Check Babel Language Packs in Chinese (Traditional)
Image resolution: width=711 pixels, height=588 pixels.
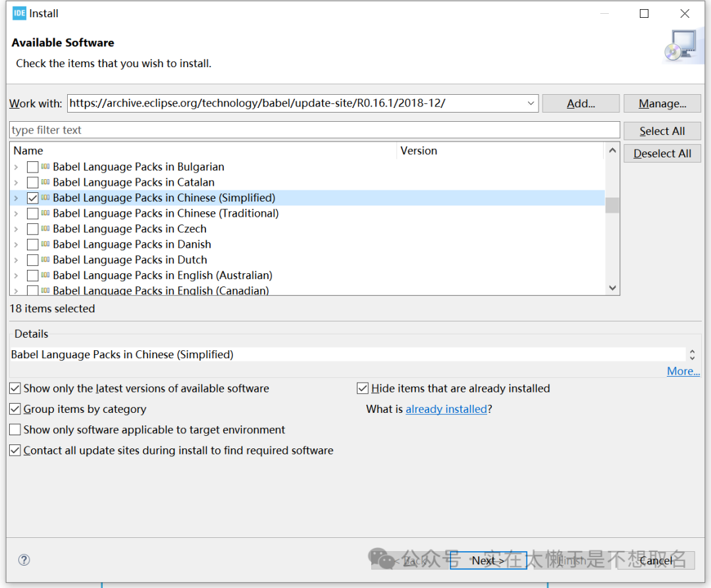(x=33, y=213)
